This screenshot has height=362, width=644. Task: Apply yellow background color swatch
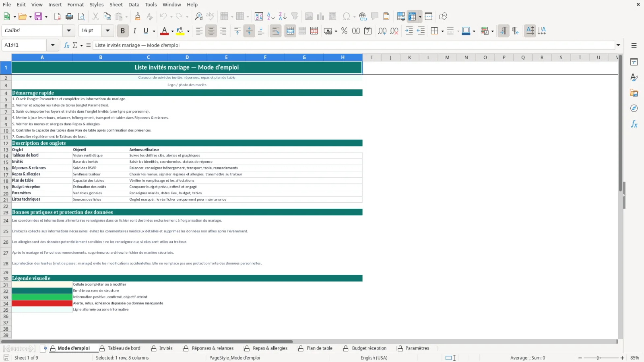tap(180, 31)
